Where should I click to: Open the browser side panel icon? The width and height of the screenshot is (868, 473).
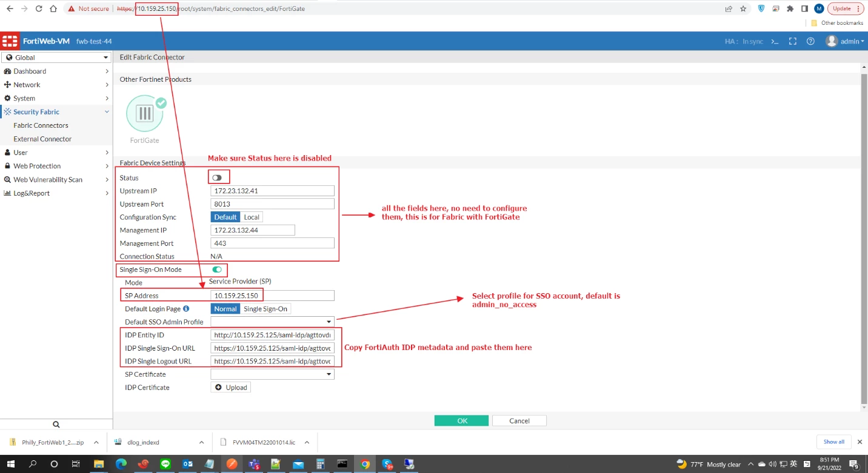pos(804,8)
